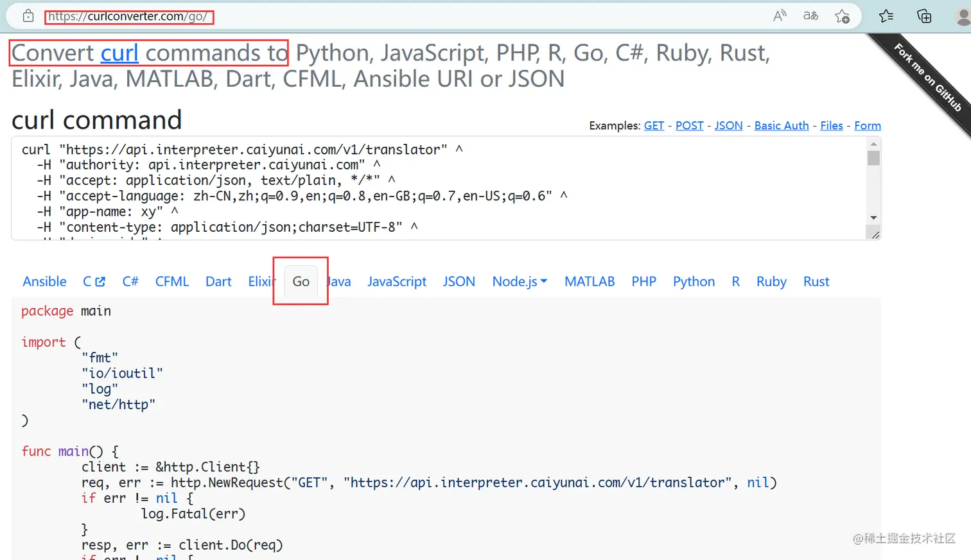The image size is (971, 560).
Task: Switch to the Python tab
Action: pyautogui.click(x=694, y=281)
